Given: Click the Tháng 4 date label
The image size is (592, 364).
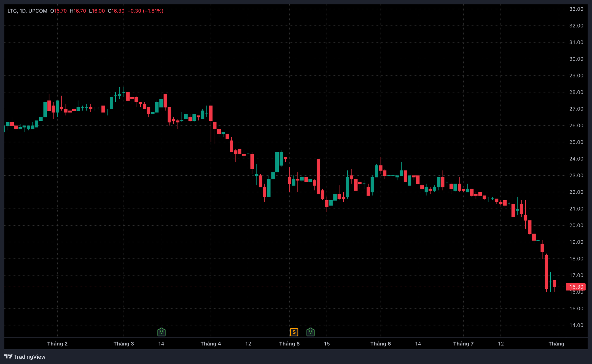Looking at the screenshot, I should coord(211,343).
